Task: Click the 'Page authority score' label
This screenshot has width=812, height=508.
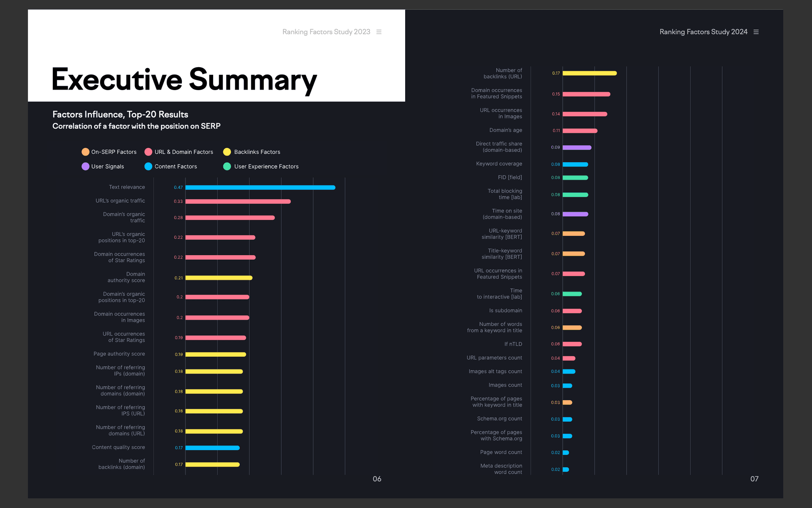Action: (119, 354)
